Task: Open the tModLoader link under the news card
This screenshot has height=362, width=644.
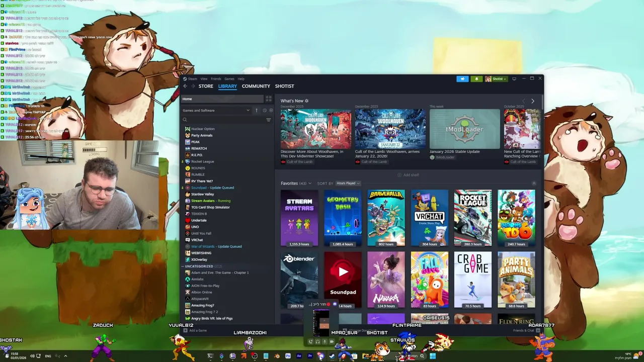Action: (x=445, y=157)
